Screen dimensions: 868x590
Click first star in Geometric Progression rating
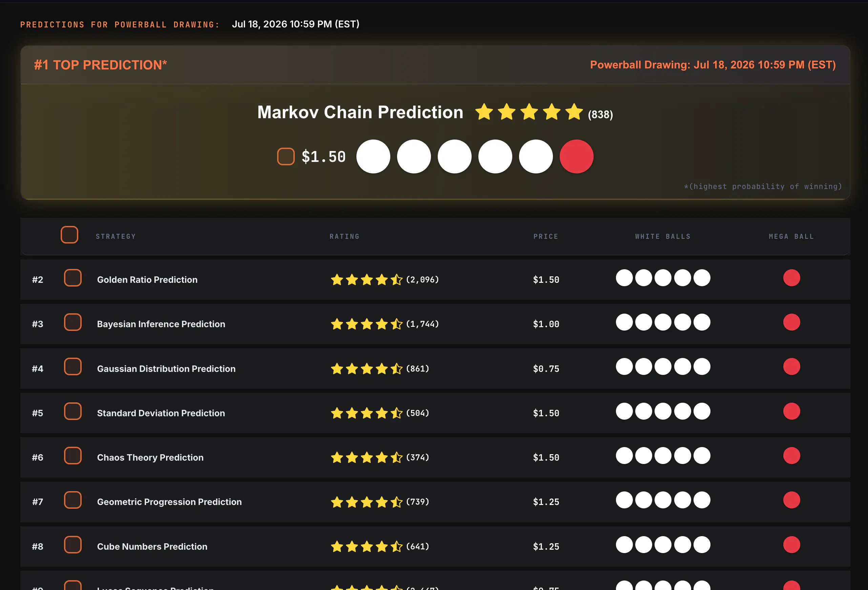tap(337, 502)
